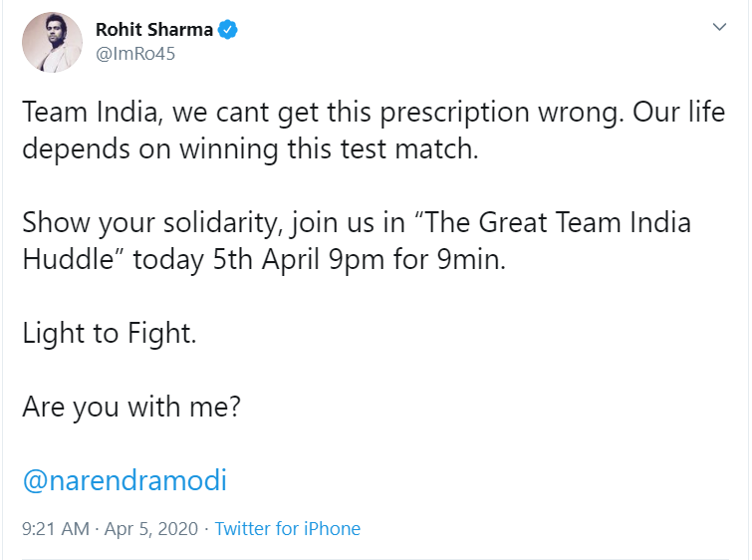This screenshot has width=752, height=560.
Task: Follow the @narendramodi mention link
Action: [125, 481]
